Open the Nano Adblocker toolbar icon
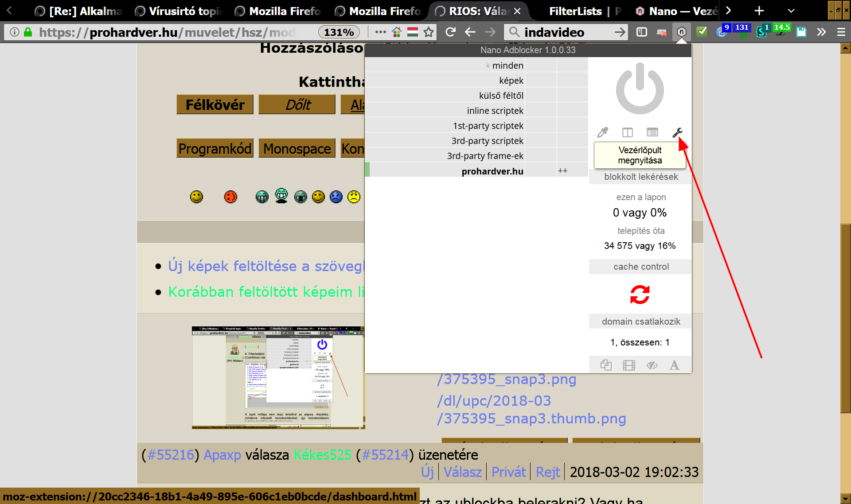The height and width of the screenshot is (504, 851). [681, 32]
